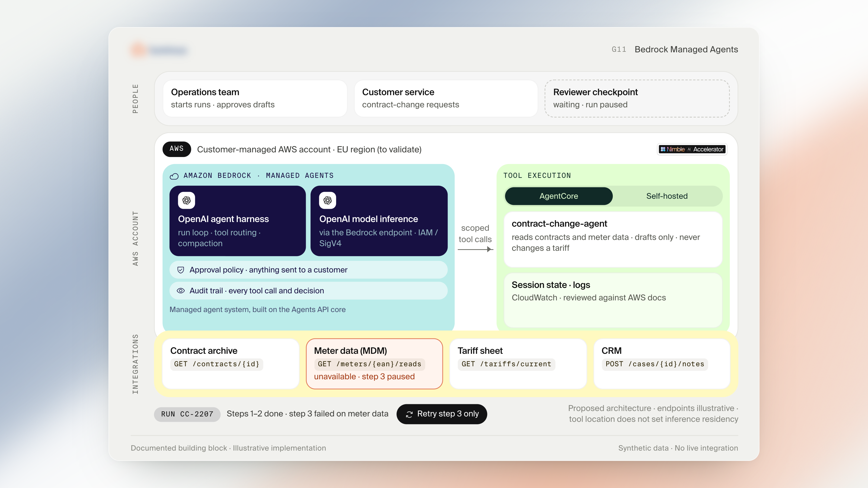The image size is (868, 488).
Task: Click 'scoped tool calls' label
Action: (x=475, y=233)
